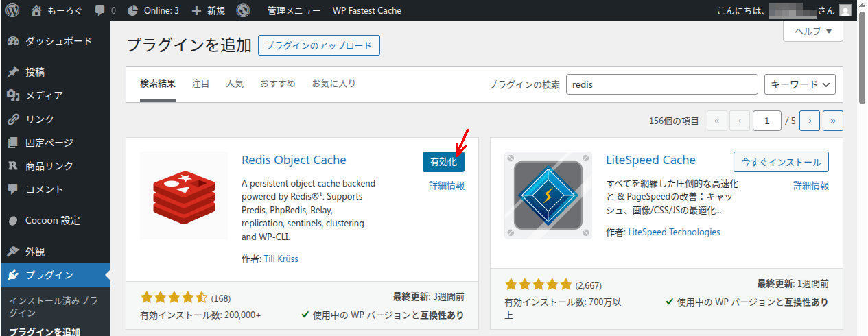Open インストール済みプラグイン submenu item

[x=53, y=307]
